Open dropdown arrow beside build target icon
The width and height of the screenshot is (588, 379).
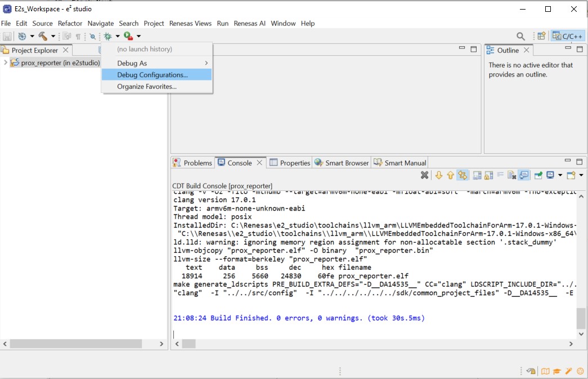coord(32,37)
